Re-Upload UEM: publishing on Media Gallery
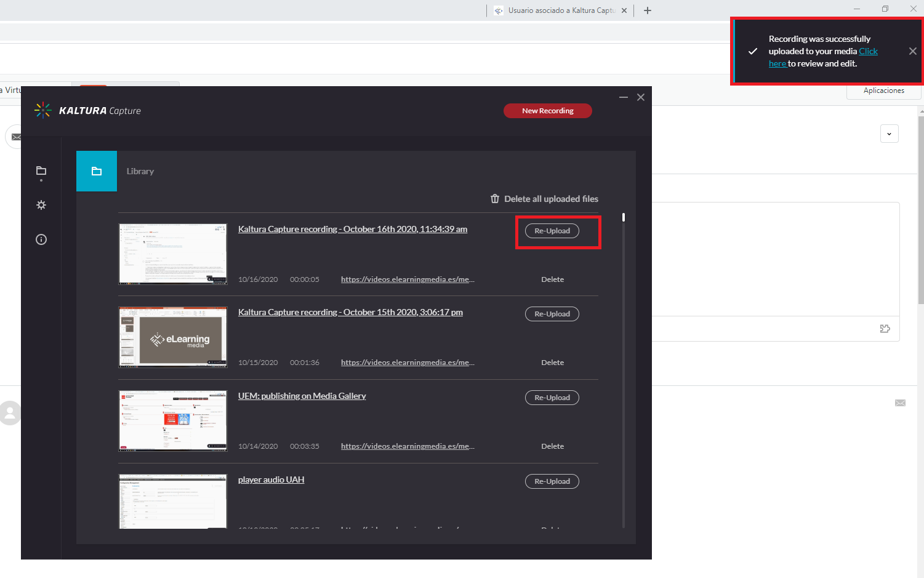 click(x=552, y=398)
